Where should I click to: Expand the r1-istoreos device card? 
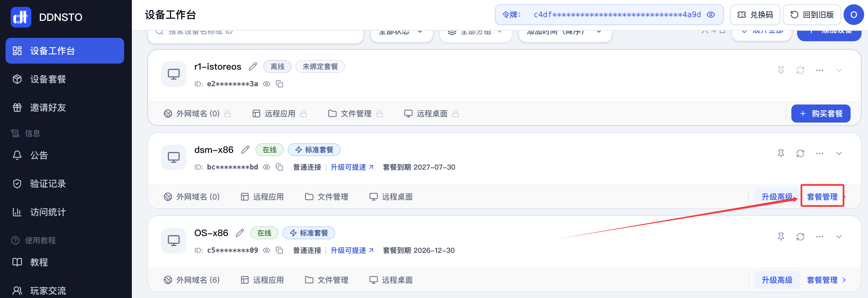839,70
